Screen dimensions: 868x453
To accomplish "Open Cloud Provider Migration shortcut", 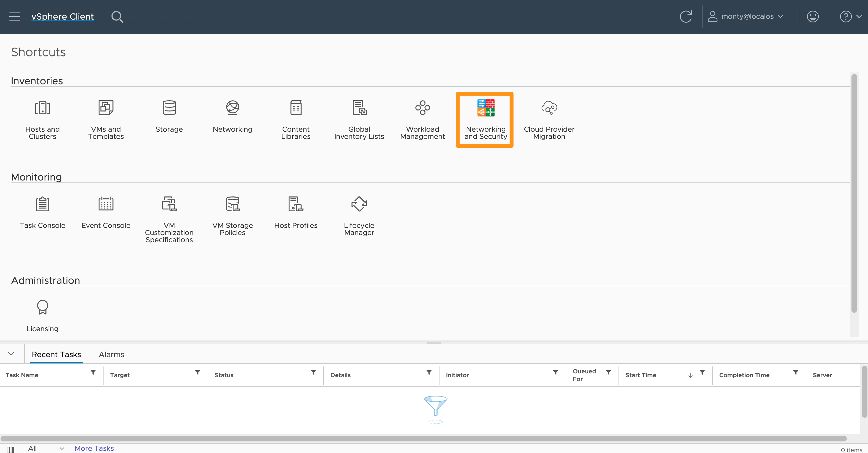I will click(x=549, y=120).
